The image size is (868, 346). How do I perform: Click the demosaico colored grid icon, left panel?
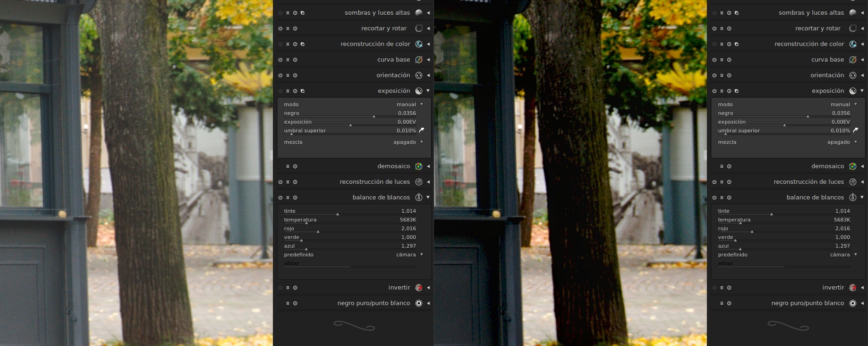(419, 166)
